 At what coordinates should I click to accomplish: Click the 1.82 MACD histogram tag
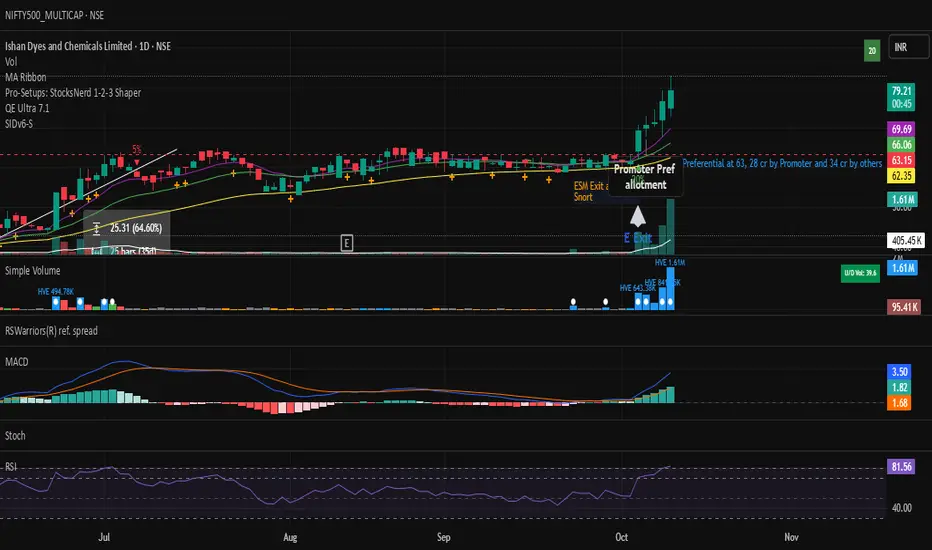pyautogui.click(x=899, y=387)
